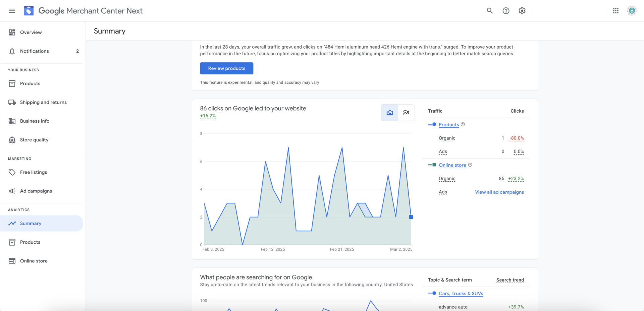This screenshot has width=644, height=311.
Task: Click the Ad campaigns megaphone icon
Action: tap(12, 191)
